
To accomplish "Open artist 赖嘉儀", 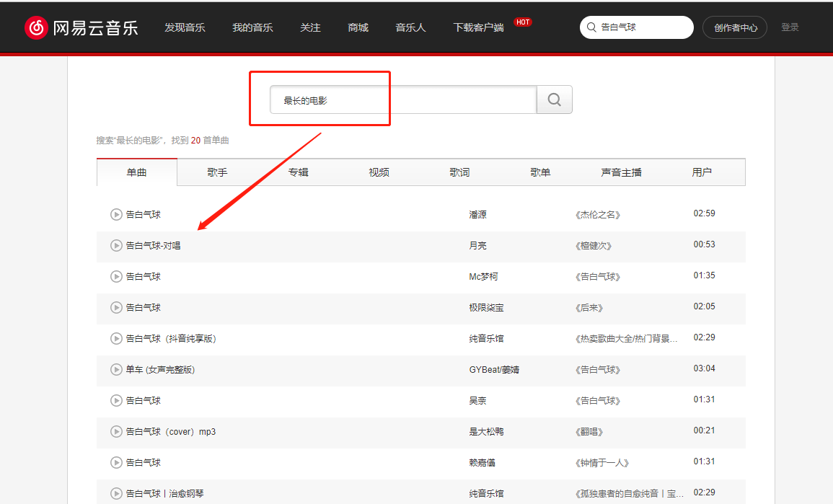I will click(482, 463).
